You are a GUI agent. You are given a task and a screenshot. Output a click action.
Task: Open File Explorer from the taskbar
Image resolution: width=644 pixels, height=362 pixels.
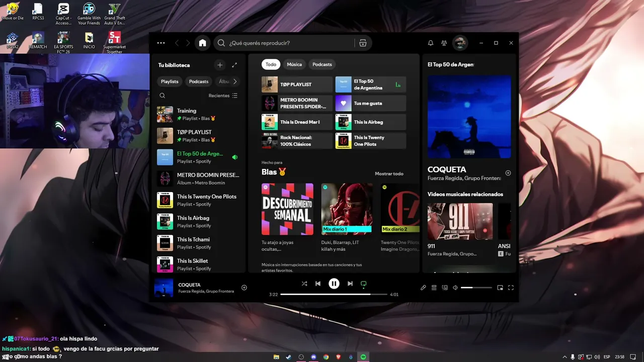coord(276,357)
